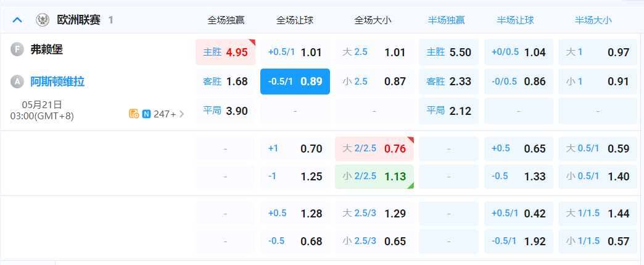Pick half-time 客胜 2.33
The height and width of the screenshot is (265, 644).
pos(449,82)
